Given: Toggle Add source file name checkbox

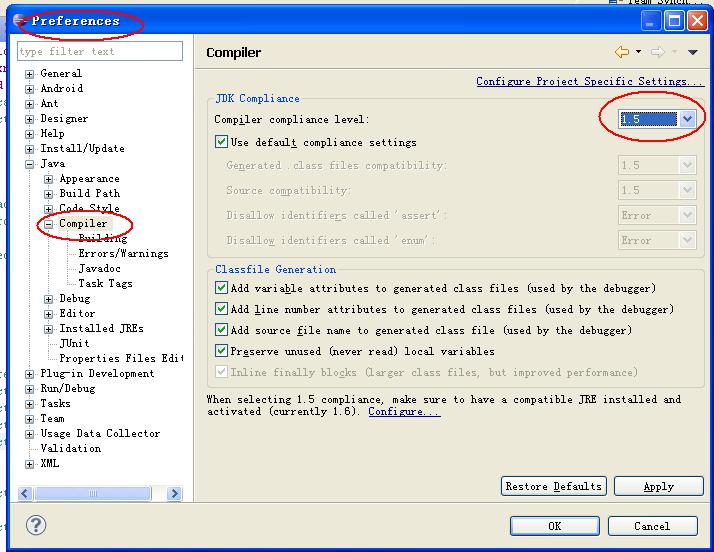Looking at the screenshot, I should 221,329.
